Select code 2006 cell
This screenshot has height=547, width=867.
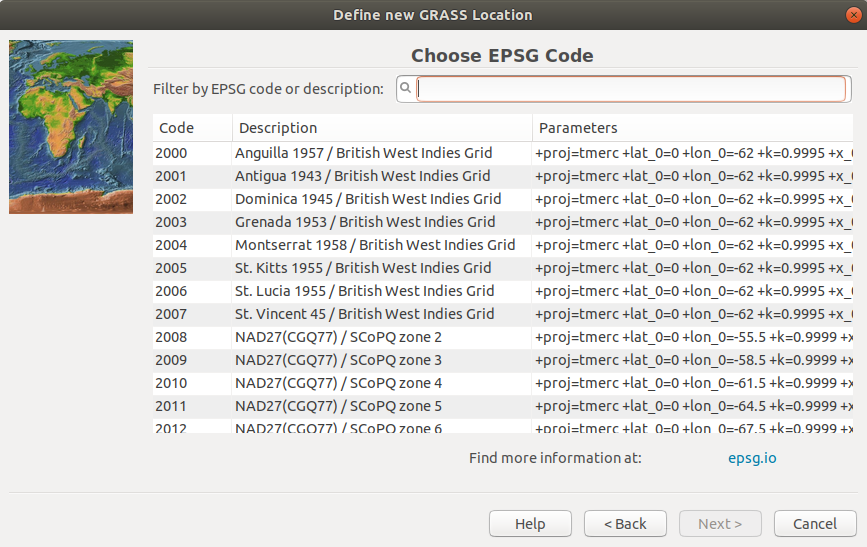click(x=192, y=291)
